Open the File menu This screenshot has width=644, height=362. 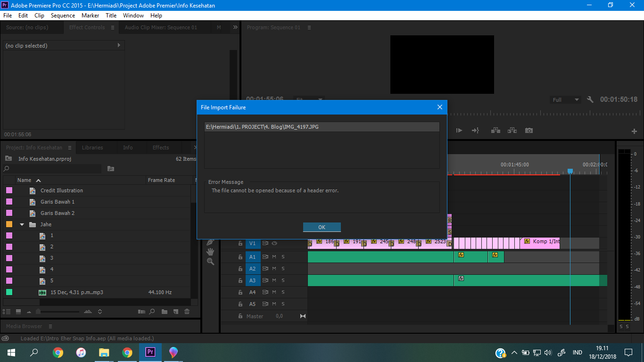7,16
